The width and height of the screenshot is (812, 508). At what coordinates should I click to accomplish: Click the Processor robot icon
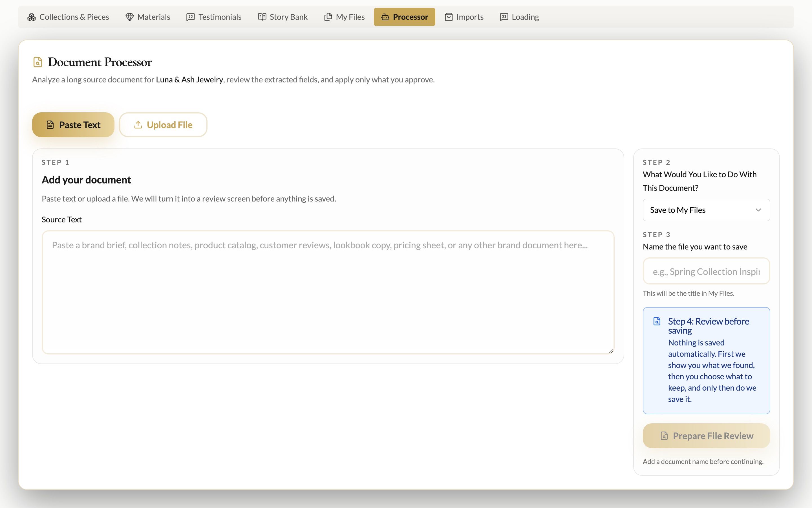point(385,17)
